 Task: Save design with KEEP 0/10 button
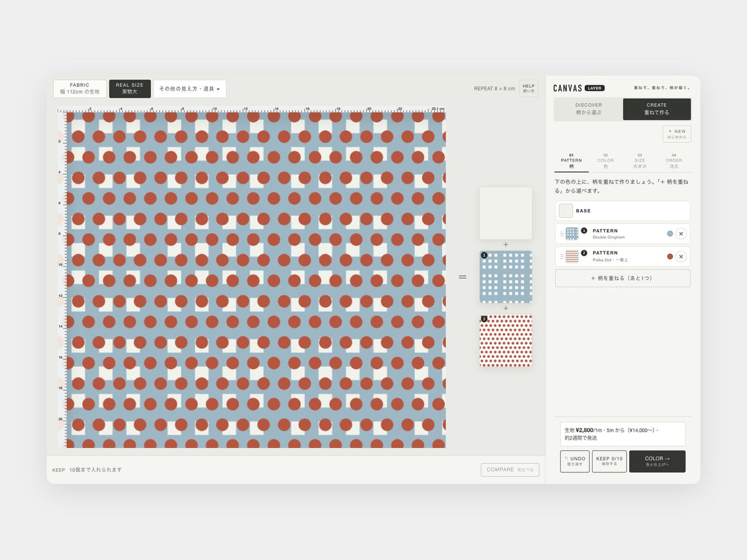coord(609,461)
